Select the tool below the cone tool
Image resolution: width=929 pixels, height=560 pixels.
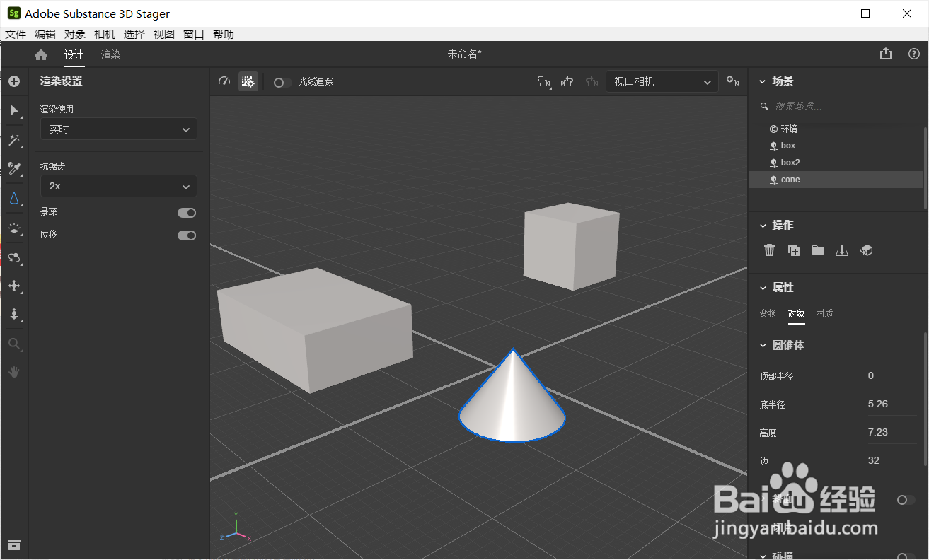coord(13,228)
